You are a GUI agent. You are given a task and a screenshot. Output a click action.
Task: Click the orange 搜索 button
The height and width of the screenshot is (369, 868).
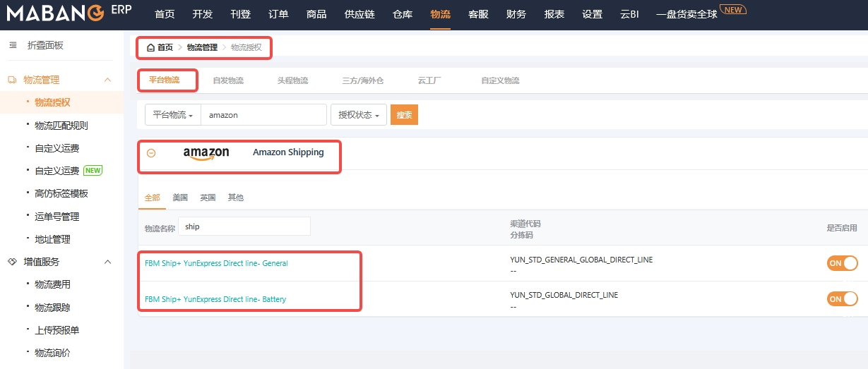404,115
